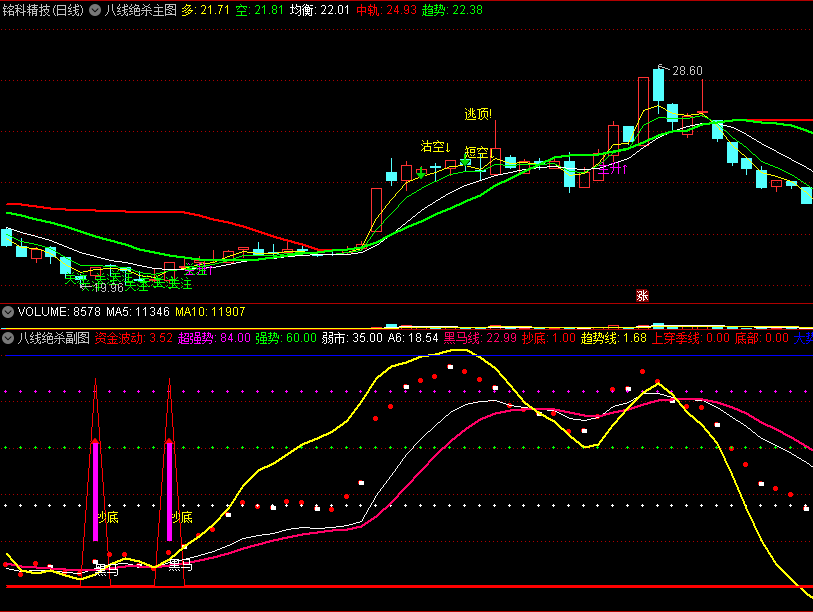Click the A6: 18.54 value

point(413,338)
